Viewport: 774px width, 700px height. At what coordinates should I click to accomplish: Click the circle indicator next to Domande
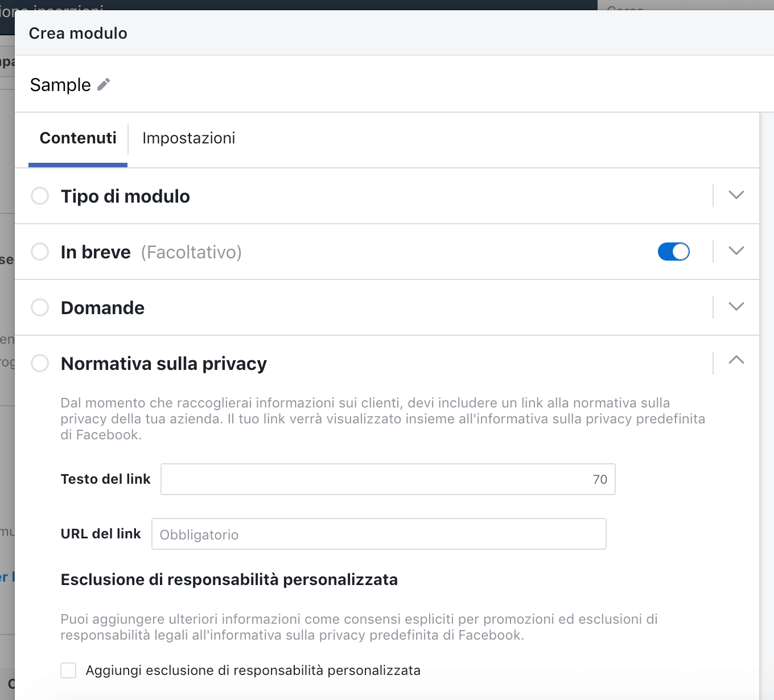click(40, 307)
